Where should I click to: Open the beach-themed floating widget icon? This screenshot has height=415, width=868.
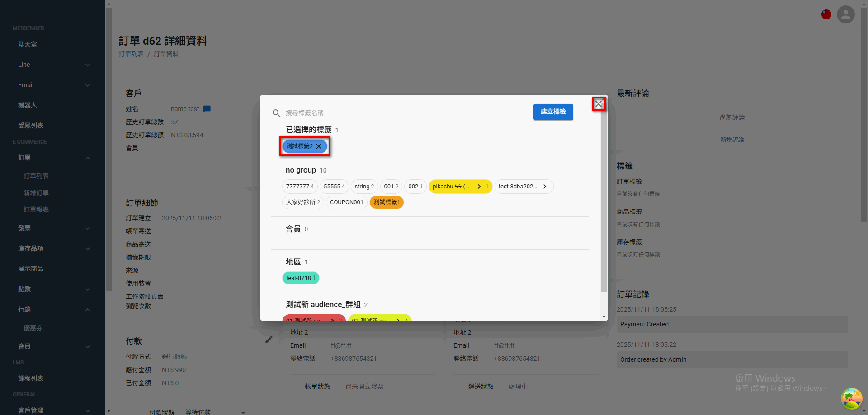(852, 399)
